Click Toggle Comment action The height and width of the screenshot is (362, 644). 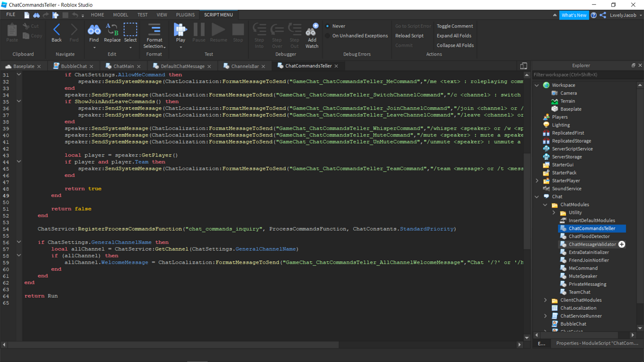[455, 26]
